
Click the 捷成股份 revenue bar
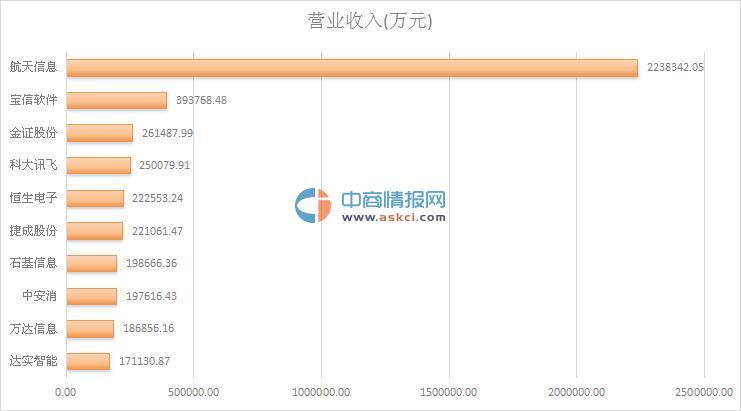95,231
